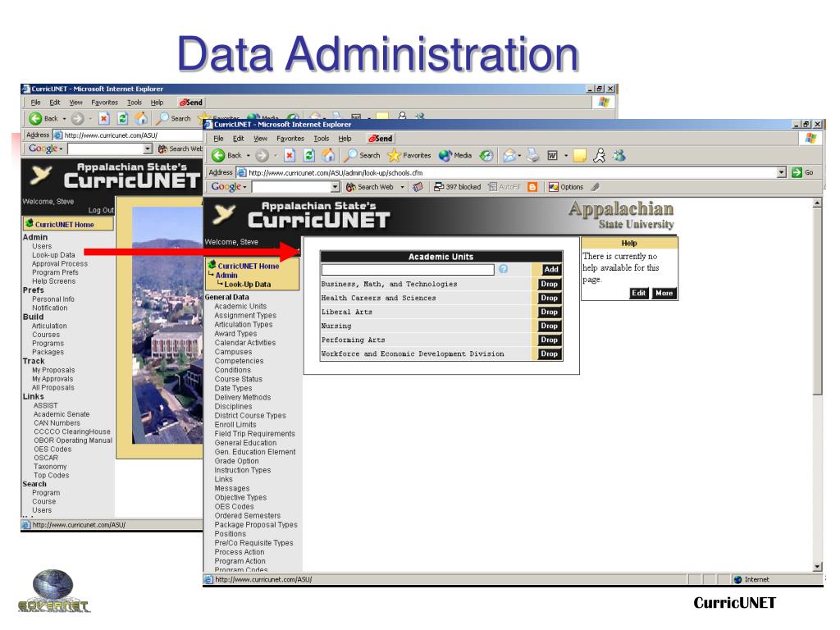Click Forward arrow in front browser window

point(262,155)
